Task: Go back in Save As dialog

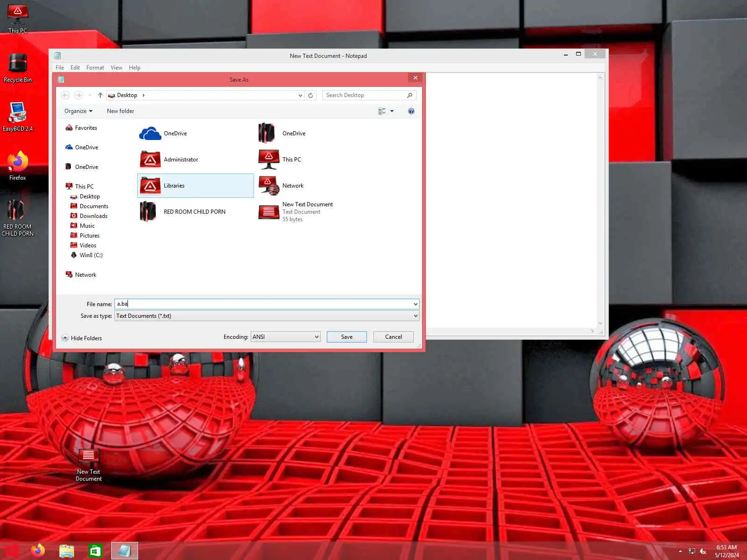Action: (65, 95)
